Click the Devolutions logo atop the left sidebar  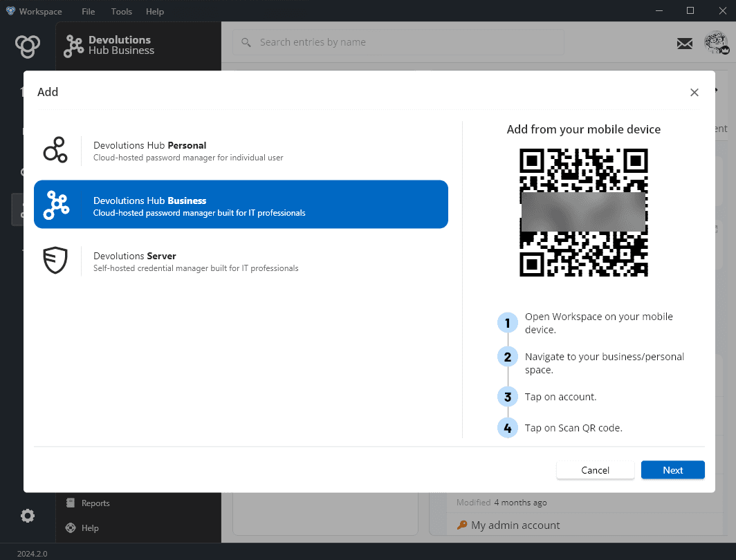(x=28, y=46)
